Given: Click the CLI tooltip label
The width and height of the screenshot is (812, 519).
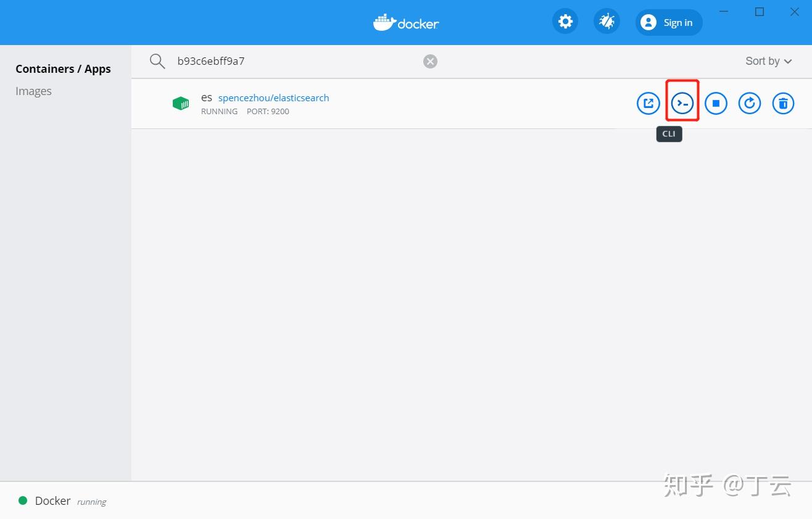Looking at the screenshot, I should pos(669,133).
